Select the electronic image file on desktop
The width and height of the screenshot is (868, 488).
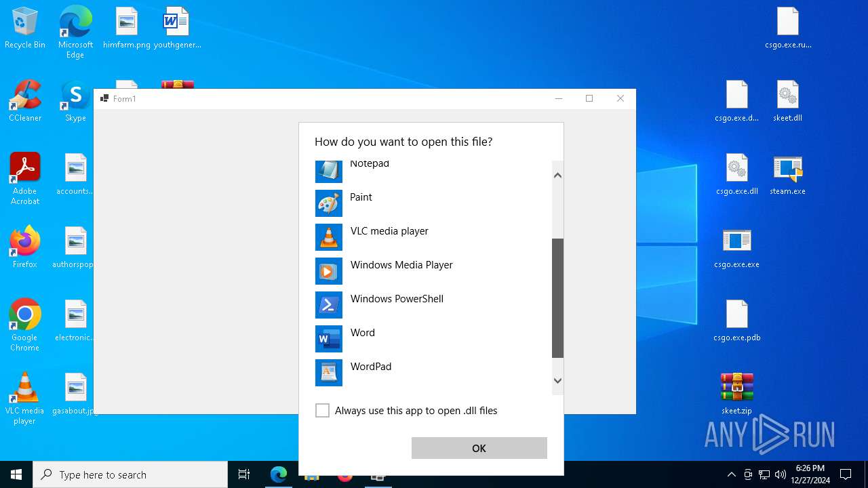pos(75,321)
